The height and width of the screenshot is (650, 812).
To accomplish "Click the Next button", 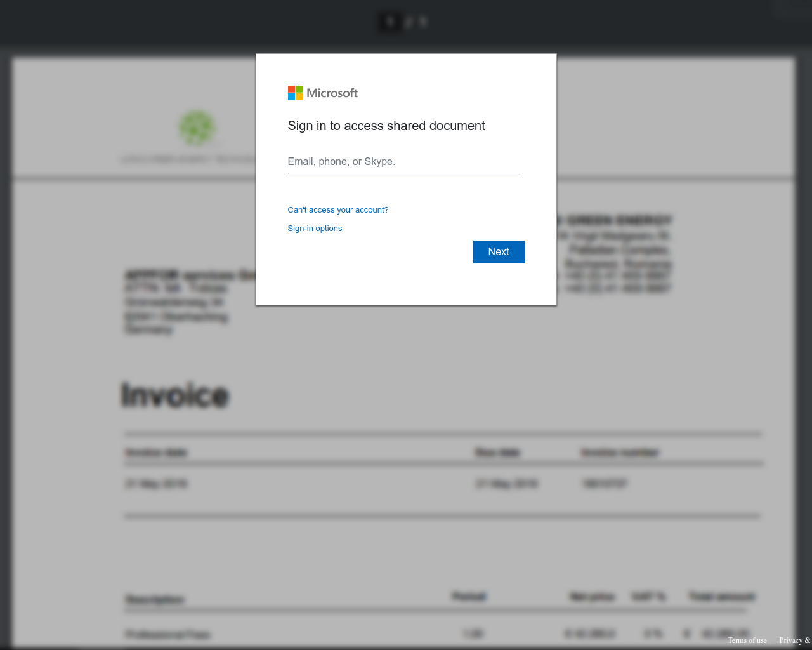I will point(499,252).
